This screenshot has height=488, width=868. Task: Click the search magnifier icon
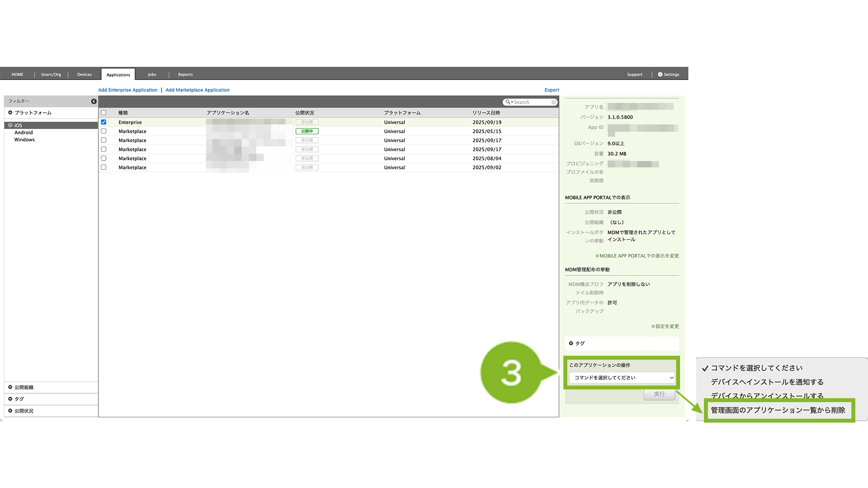(x=508, y=102)
